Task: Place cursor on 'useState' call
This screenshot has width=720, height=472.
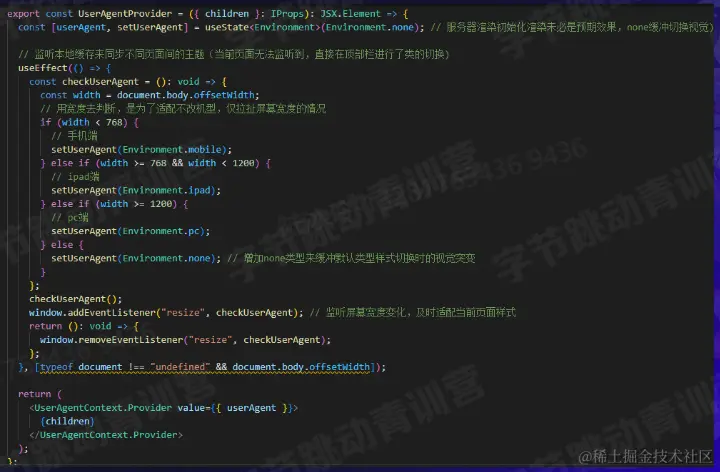Action: point(227,27)
